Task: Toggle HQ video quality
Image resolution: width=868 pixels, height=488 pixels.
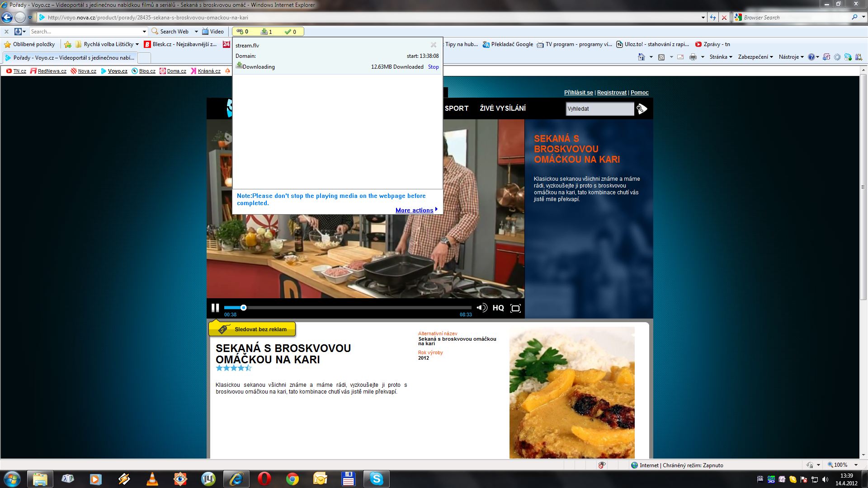Action: [x=498, y=308]
